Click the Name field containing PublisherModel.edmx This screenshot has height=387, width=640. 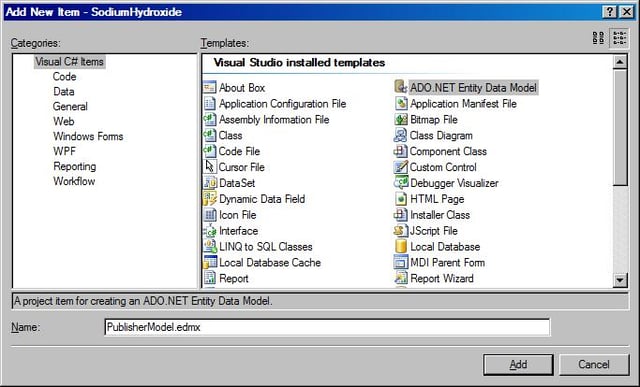click(x=327, y=327)
